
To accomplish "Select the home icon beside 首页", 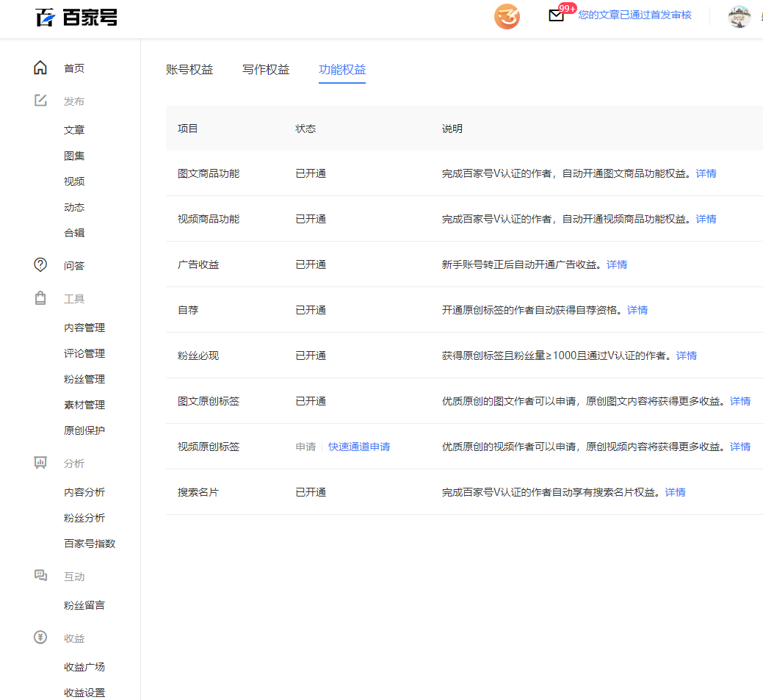I will click(x=40, y=67).
